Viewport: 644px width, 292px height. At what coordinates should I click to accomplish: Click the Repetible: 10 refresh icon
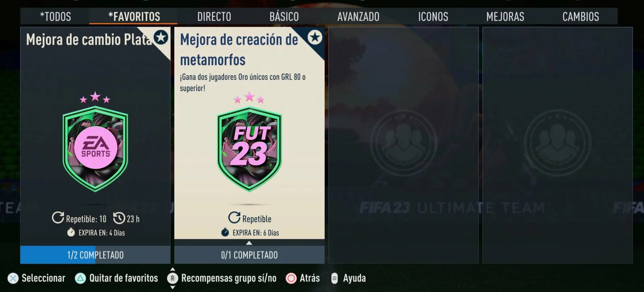58,218
